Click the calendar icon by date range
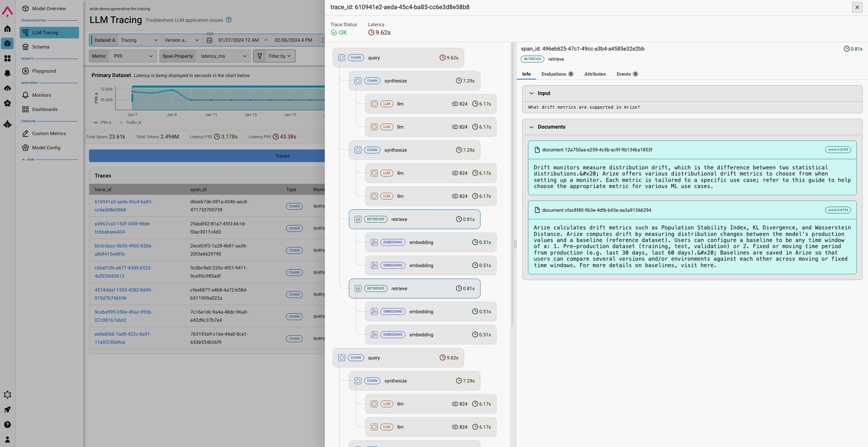 click(x=210, y=40)
